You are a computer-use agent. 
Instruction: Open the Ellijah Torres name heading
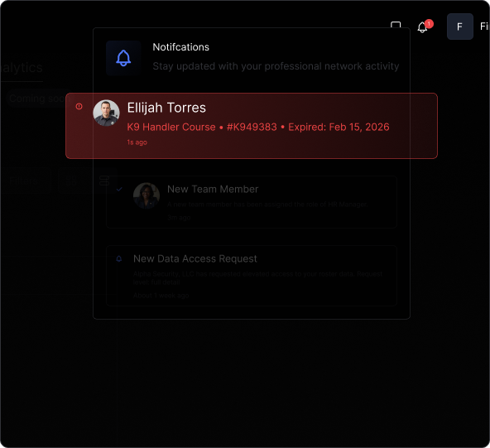coord(166,108)
